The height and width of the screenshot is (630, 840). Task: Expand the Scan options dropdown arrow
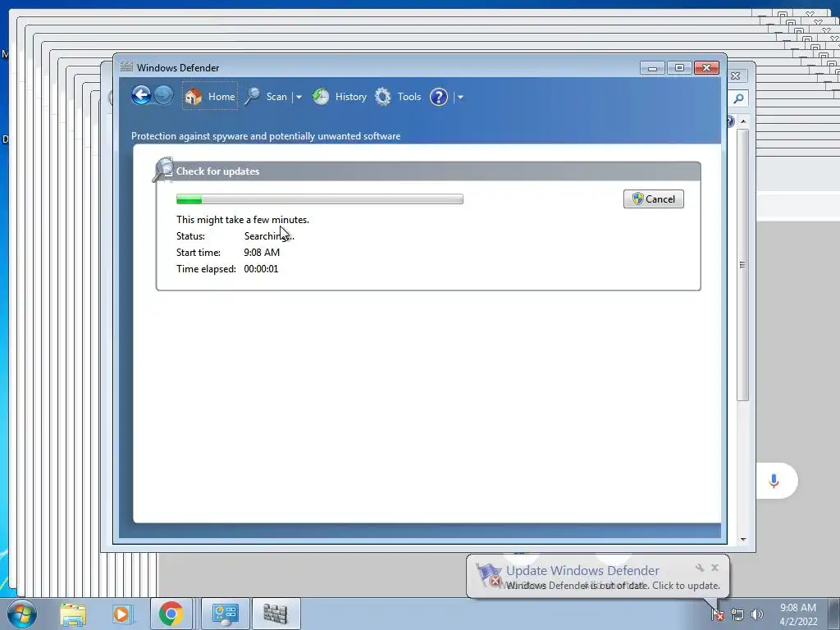(x=299, y=97)
